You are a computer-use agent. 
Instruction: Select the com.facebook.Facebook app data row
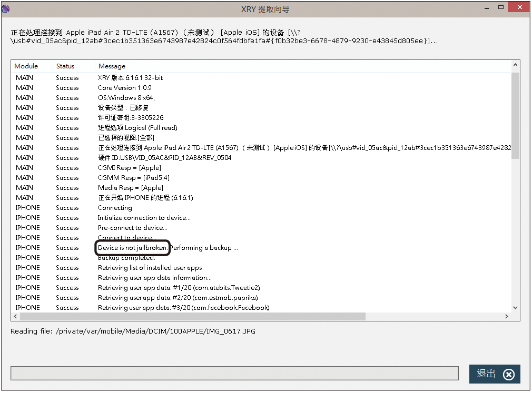pos(261,308)
